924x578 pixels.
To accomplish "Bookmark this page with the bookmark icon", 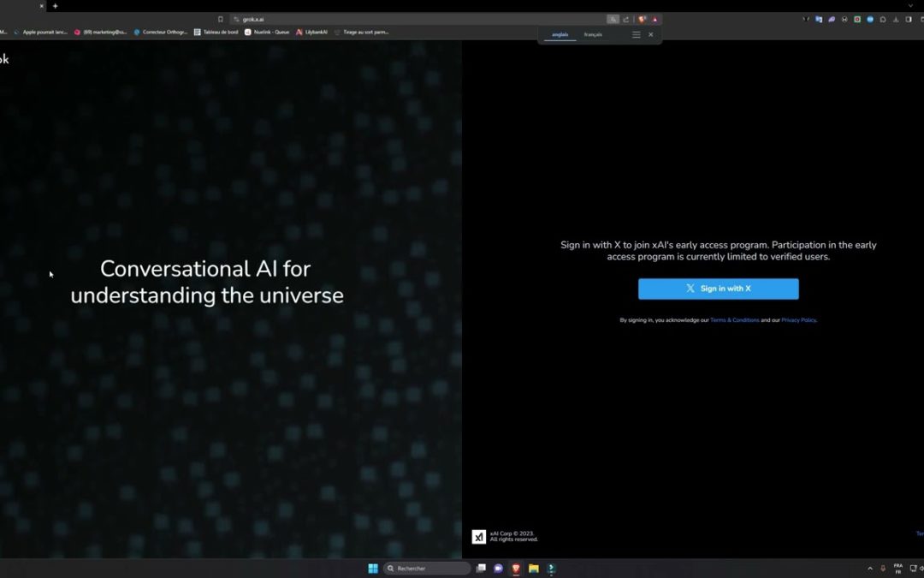I will pyautogui.click(x=221, y=20).
